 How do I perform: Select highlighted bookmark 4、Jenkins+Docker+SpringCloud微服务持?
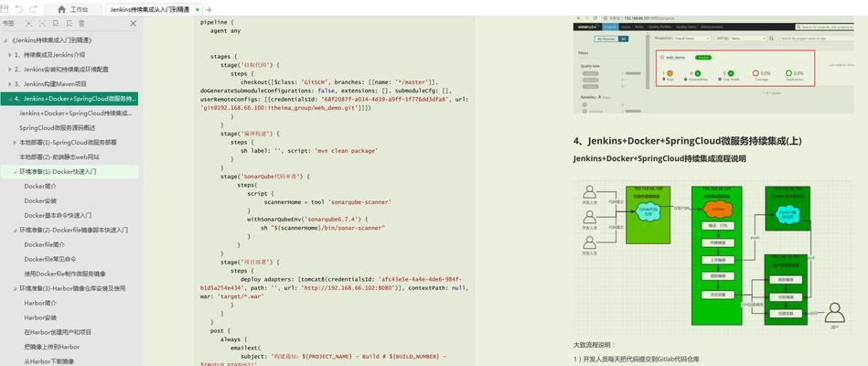pyautogui.click(x=70, y=99)
